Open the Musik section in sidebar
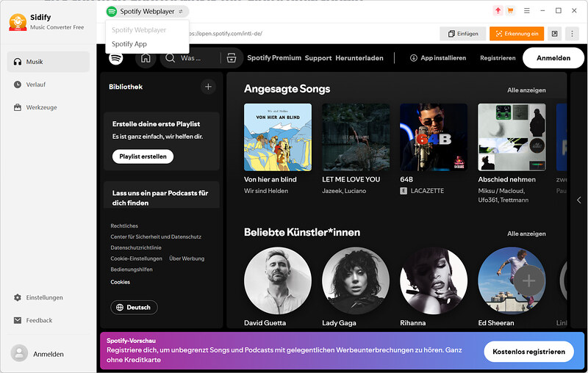Screen dimensions: 588x373 point(48,62)
